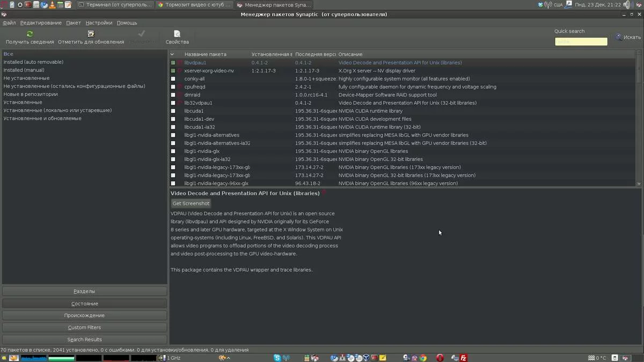This screenshot has height=362, width=644.
Task: Select libgl1-nvidia-legacy-96xx-glx package row
Action: pos(402,183)
